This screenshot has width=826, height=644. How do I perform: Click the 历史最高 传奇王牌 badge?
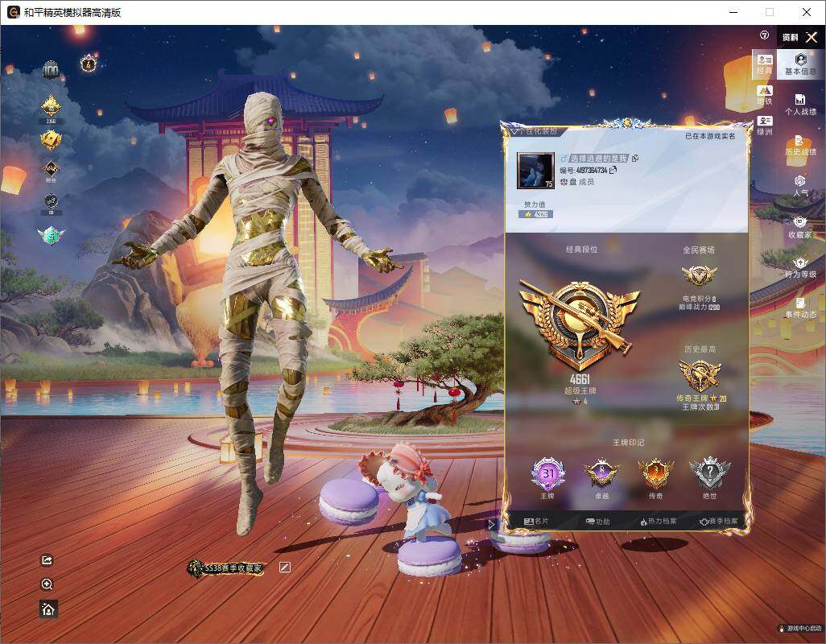(700, 375)
